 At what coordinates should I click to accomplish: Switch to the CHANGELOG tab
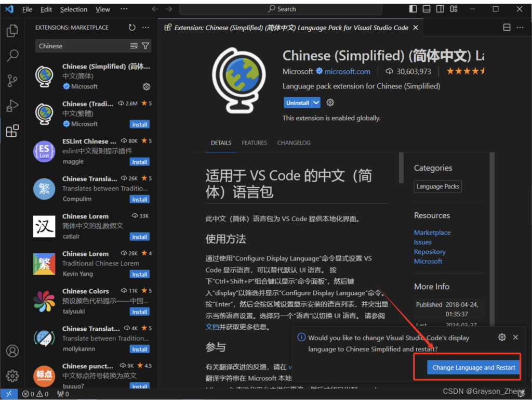tap(294, 143)
